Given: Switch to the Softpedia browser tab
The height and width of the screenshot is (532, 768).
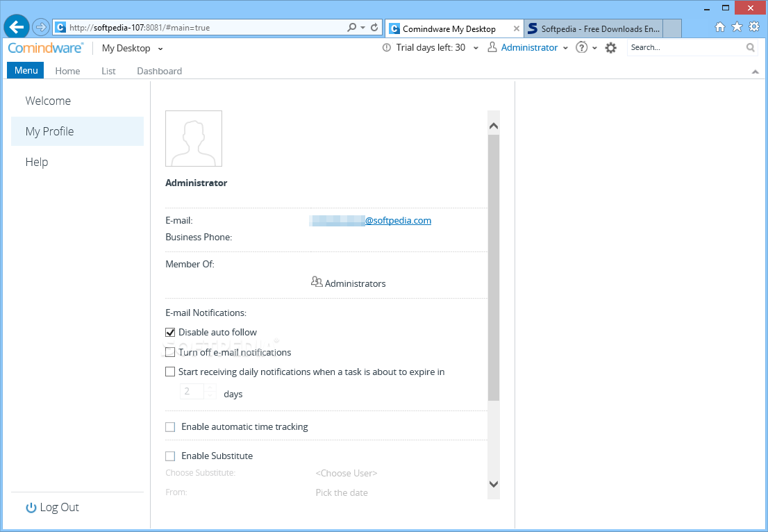Looking at the screenshot, I should click(x=593, y=29).
